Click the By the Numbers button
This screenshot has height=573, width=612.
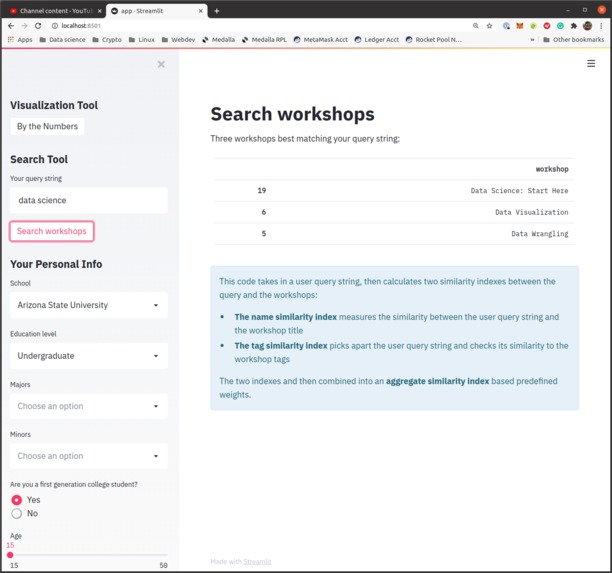point(47,126)
